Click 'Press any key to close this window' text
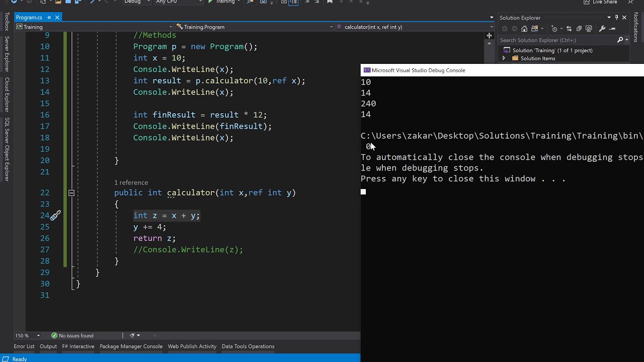 (x=463, y=178)
